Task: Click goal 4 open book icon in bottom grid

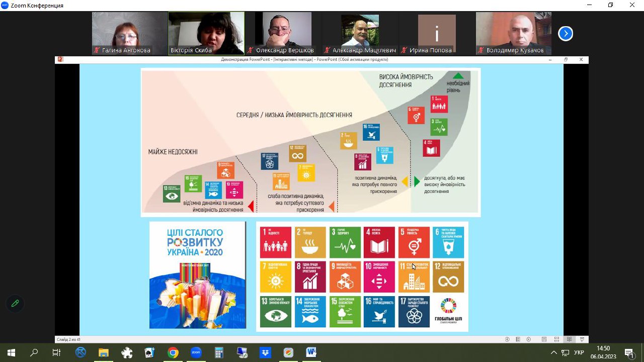Action: coord(379,242)
